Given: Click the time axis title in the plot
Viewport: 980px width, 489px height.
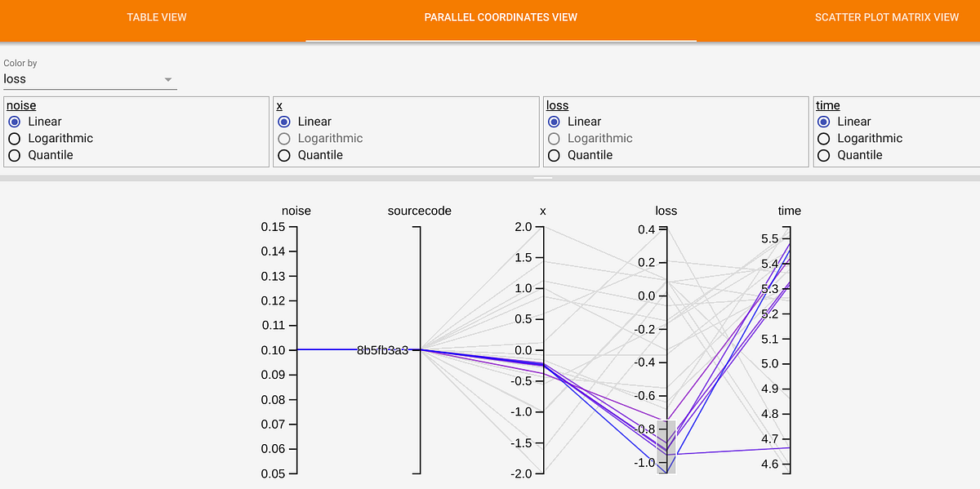Looking at the screenshot, I should point(789,211).
